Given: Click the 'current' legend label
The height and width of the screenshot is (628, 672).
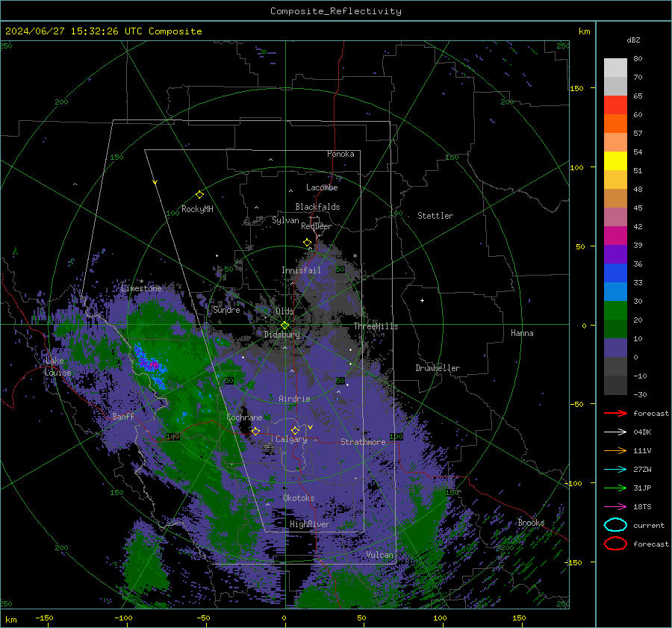Looking at the screenshot, I should tap(649, 525).
